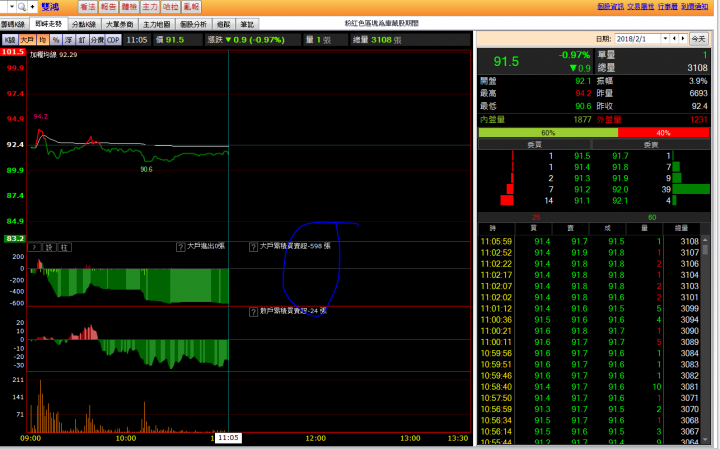Viewport: 720px width, 449px height.
Task: Toggle the 釘 pin button
Action: (82, 40)
